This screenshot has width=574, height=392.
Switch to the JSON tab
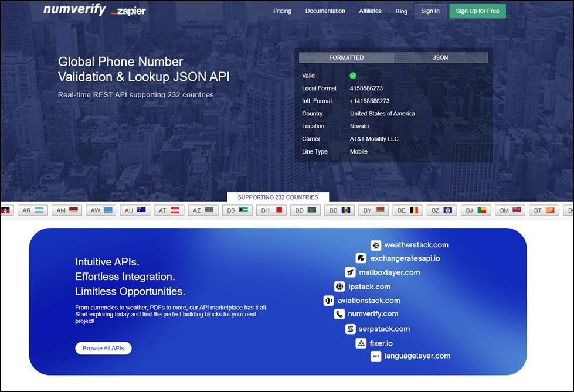click(440, 57)
